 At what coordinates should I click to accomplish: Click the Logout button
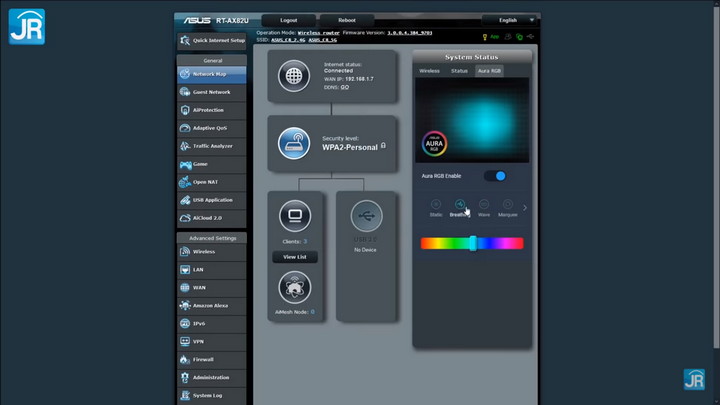pyautogui.click(x=288, y=20)
